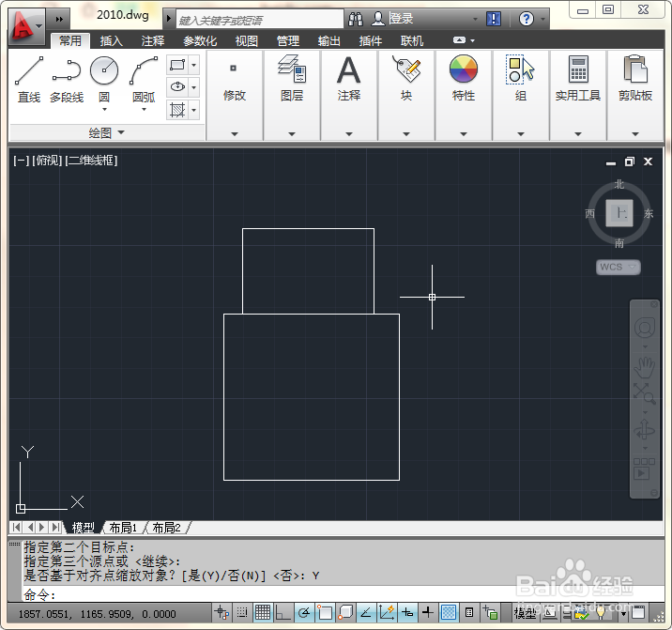This screenshot has height=630, width=672.
Task: Open the Layers (图层) panel icon
Action: (x=292, y=69)
